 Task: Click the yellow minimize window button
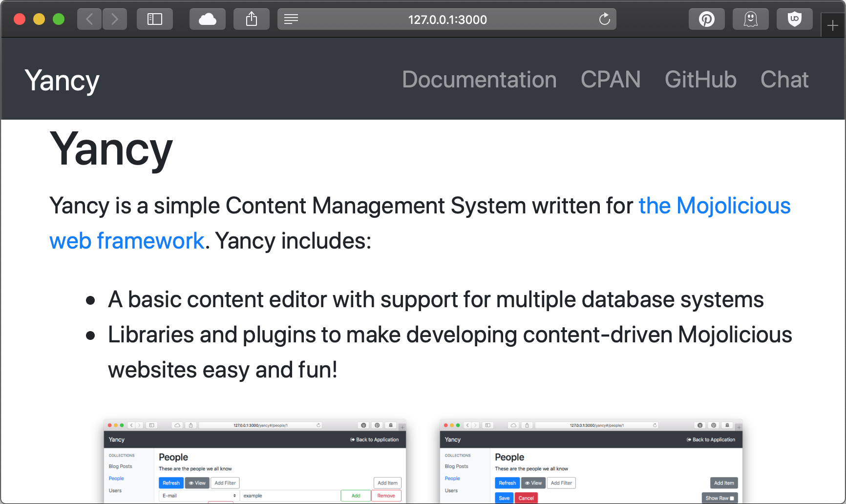(39, 20)
